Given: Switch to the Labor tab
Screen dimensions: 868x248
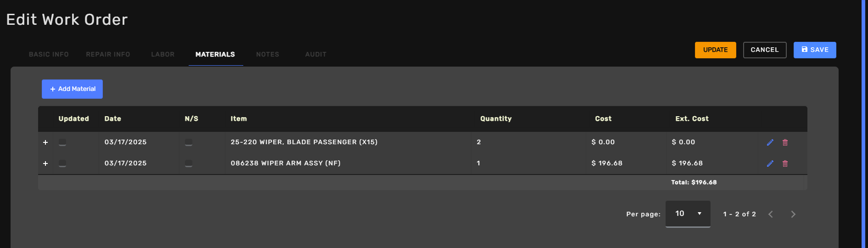Looking at the screenshot, I should coord(163,54).
